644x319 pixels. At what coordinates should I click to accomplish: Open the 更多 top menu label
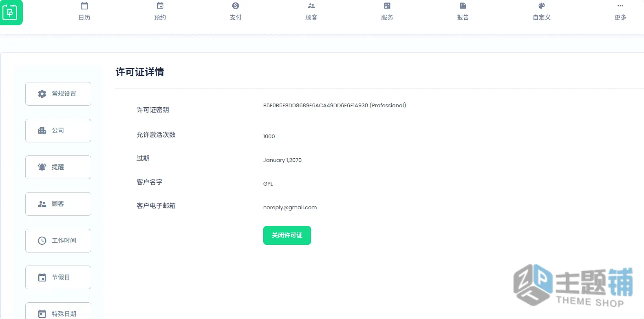click(x=620, y=17)
